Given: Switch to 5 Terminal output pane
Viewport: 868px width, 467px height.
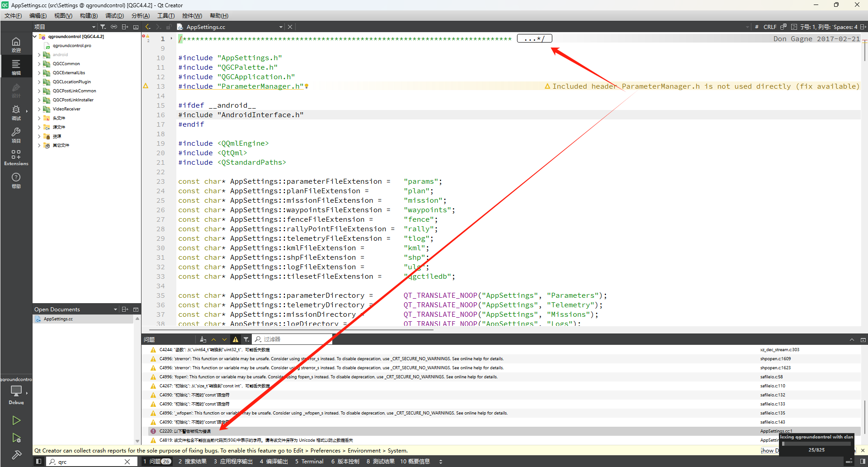Looking at the screenshot, I should pos(310,462).
